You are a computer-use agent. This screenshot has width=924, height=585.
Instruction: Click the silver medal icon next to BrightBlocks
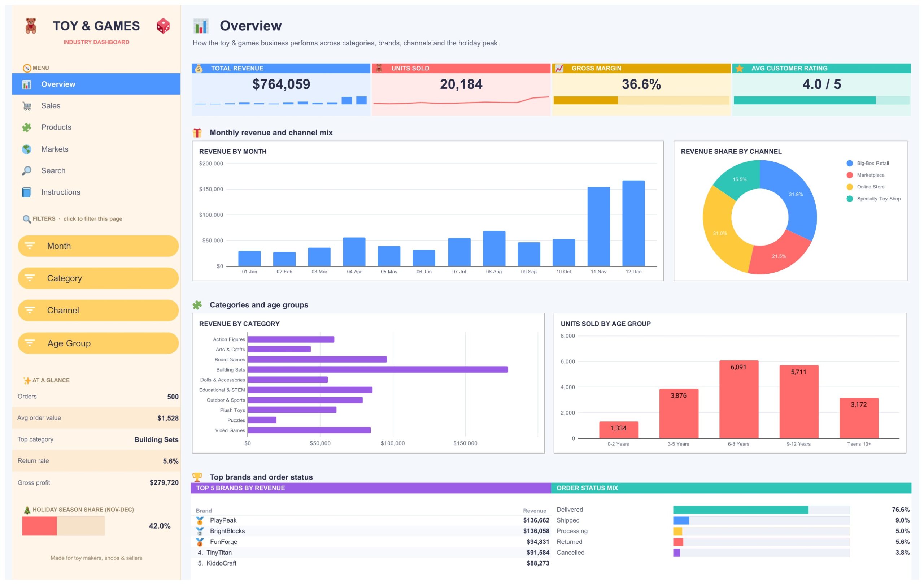point(200,531)
